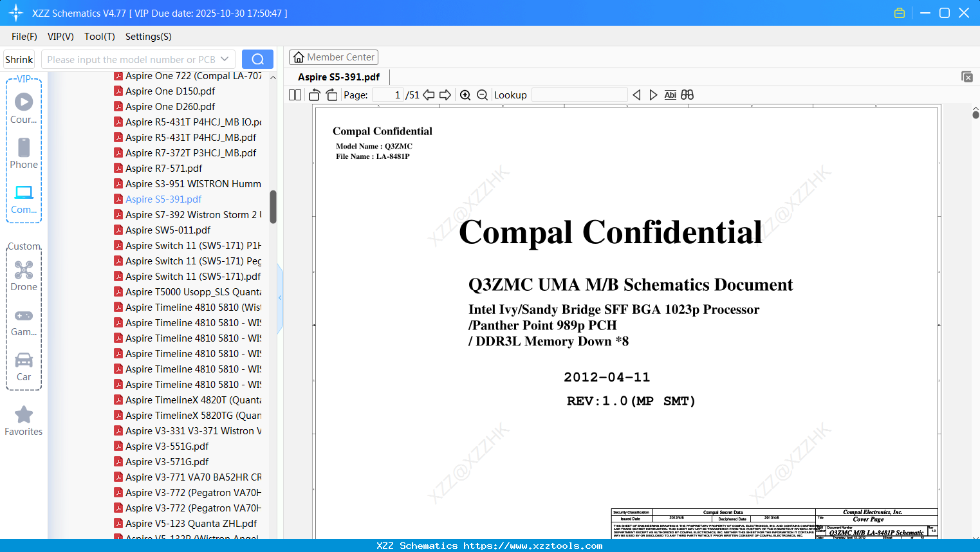Click the document view scrollbar thumb
Viewport: 980px width, 552px height.
[975, 114]
